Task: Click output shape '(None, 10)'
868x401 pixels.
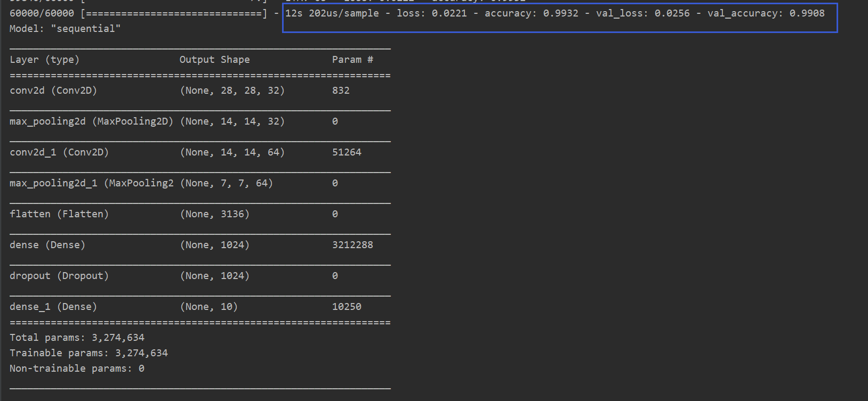Action: 209,307
